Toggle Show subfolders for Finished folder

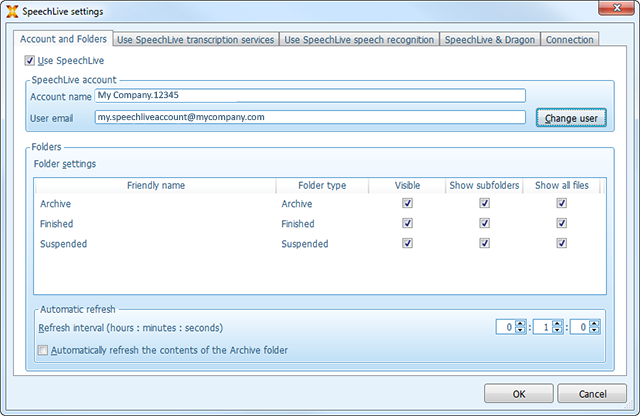[484, 223]
